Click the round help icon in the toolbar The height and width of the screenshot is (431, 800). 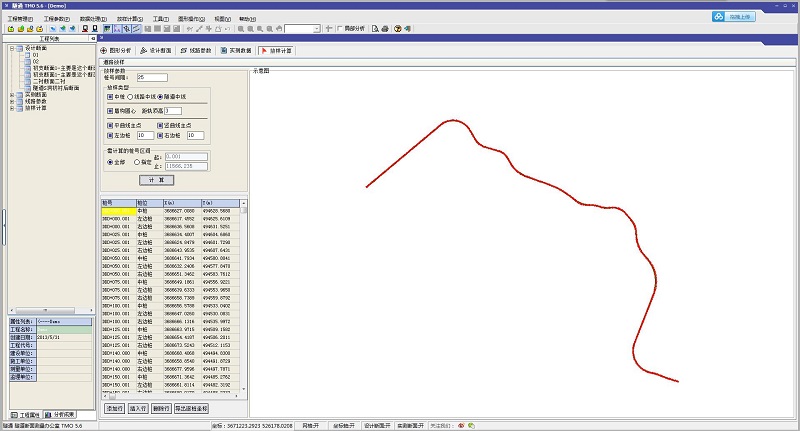point(398,29)
